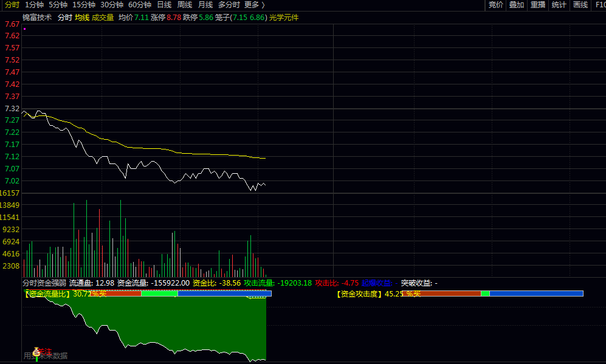
Task: Select the 60分钟 period tab
Action: tap(140, 5)
